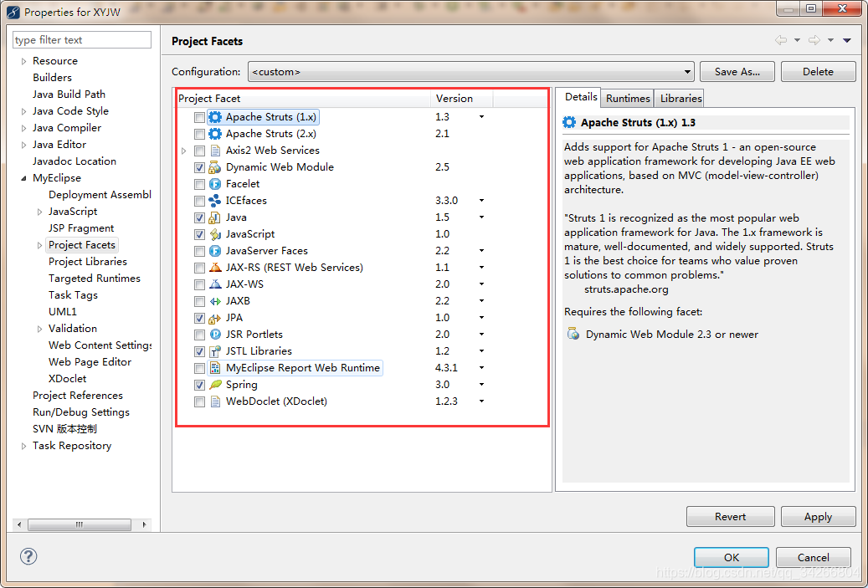
Task: Select Java Build Path in tree
Action: (69, 94)
